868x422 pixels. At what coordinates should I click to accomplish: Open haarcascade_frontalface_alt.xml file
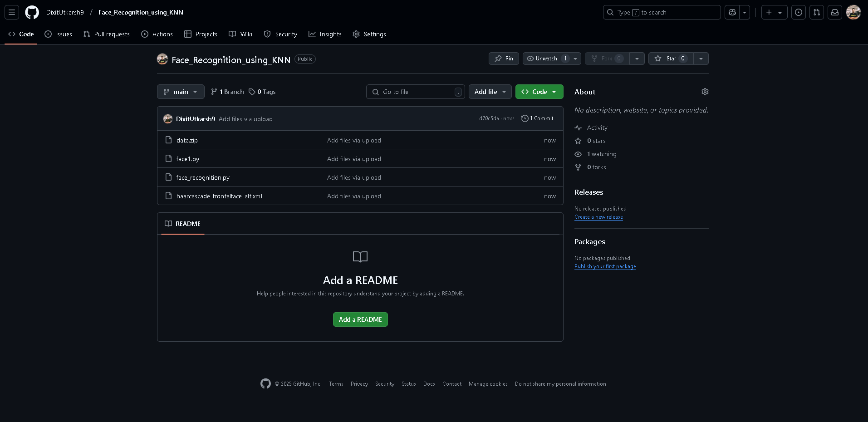click(x=219, y=196)
